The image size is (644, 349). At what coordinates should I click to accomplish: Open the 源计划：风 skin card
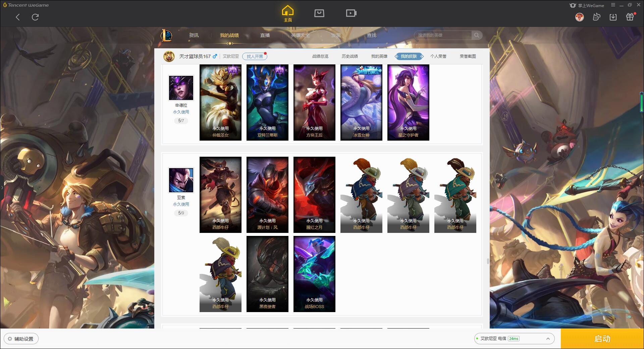(267, 195)
